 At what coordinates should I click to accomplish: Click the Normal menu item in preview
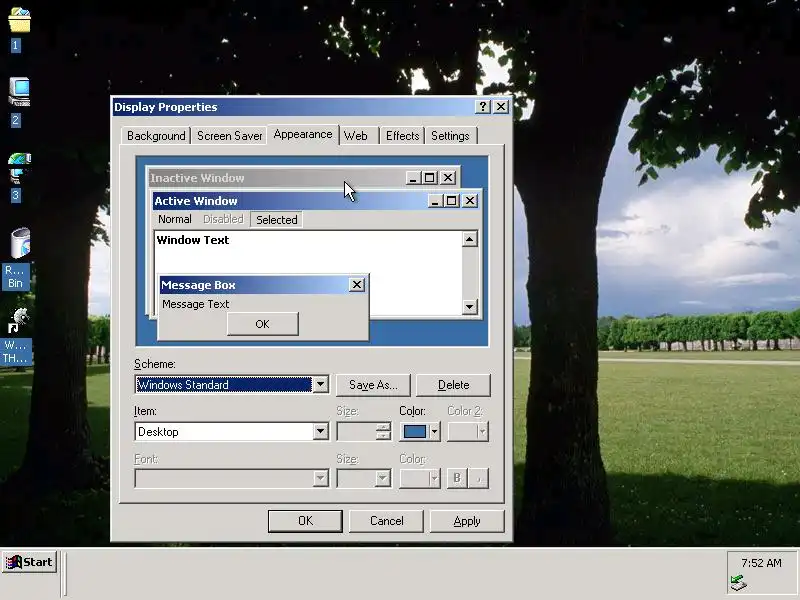(174, 219)
